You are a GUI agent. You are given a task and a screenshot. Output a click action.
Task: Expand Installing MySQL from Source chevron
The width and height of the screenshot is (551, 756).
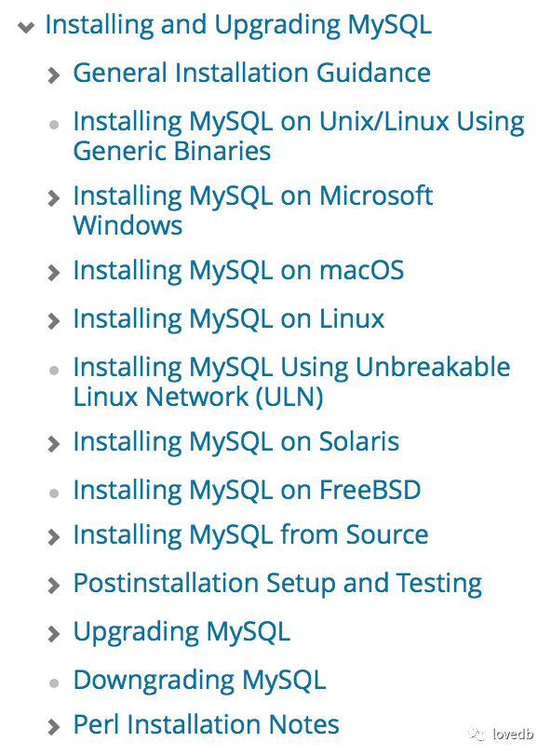(x=54, y=537)
